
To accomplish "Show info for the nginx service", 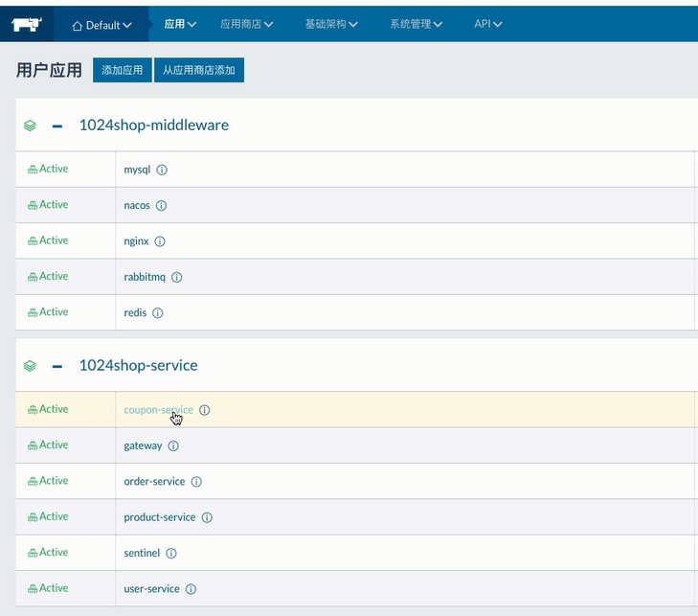I will click(160, 241).
